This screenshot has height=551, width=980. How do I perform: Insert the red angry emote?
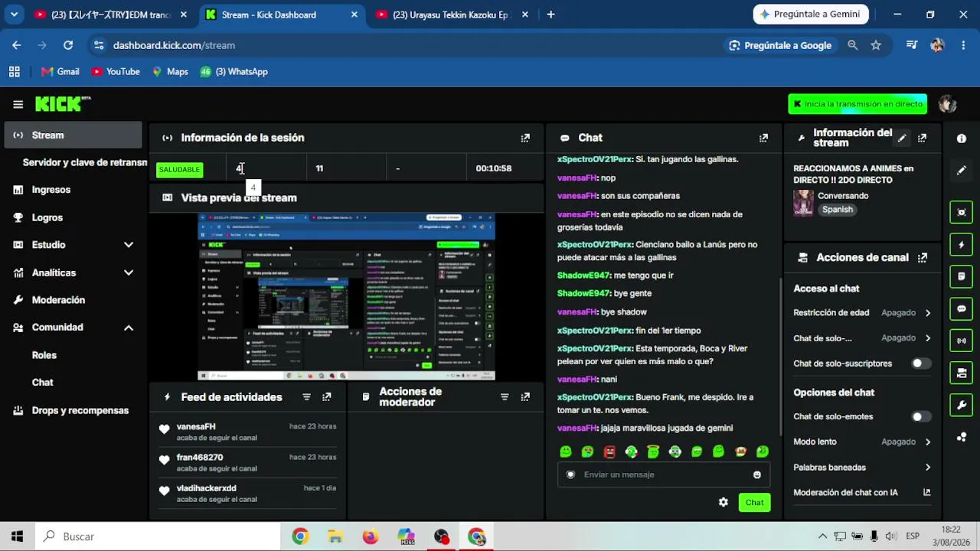609,452
